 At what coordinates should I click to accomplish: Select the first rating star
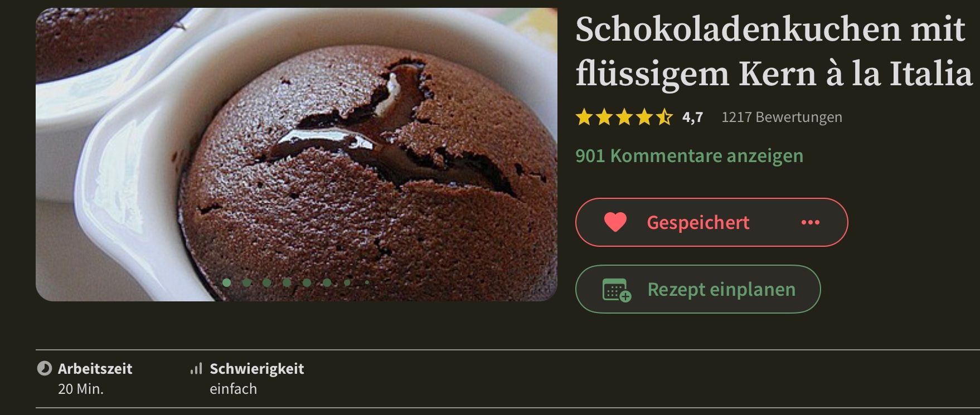pyautogui.click(x=584, y=118)
